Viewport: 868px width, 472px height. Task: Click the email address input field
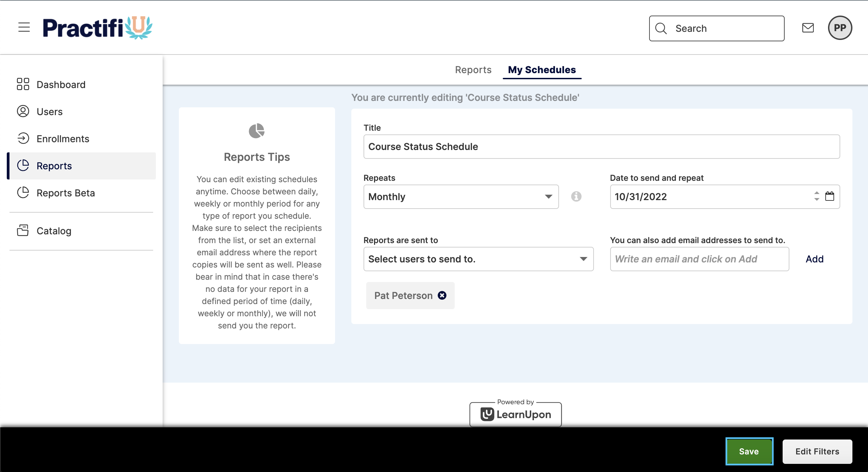click(700, 259)
